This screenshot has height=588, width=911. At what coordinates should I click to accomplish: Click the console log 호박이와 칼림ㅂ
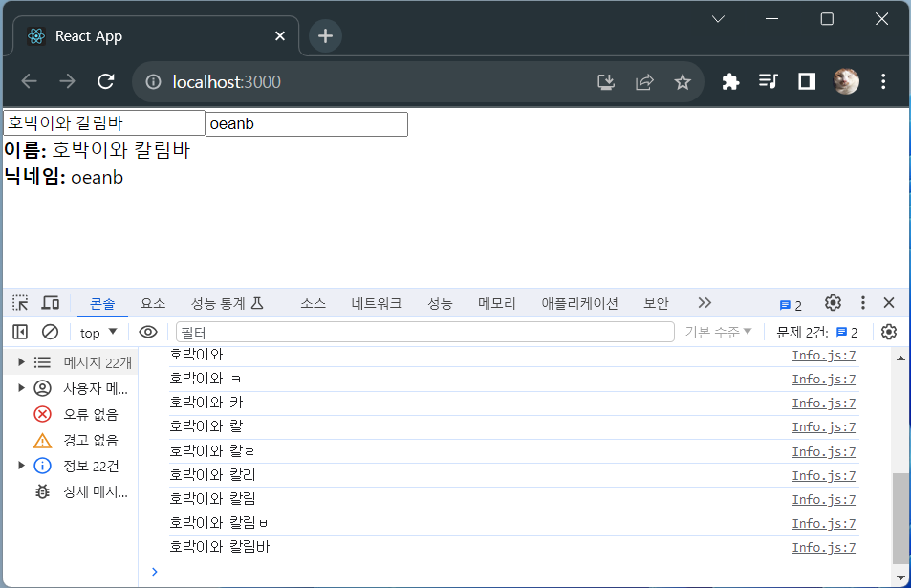(219, 523)
